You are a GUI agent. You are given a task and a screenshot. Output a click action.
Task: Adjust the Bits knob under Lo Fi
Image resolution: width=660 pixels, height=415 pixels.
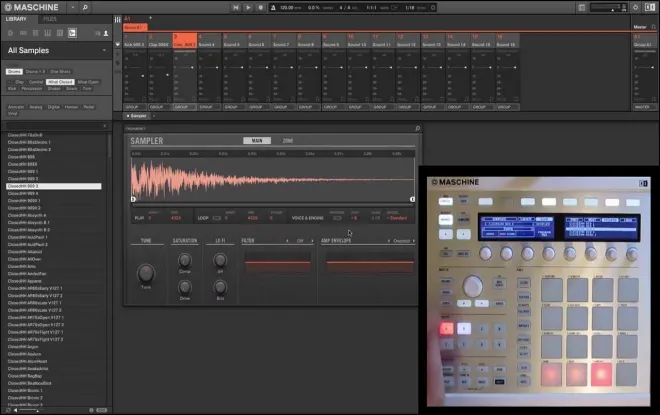click(220, 287)
